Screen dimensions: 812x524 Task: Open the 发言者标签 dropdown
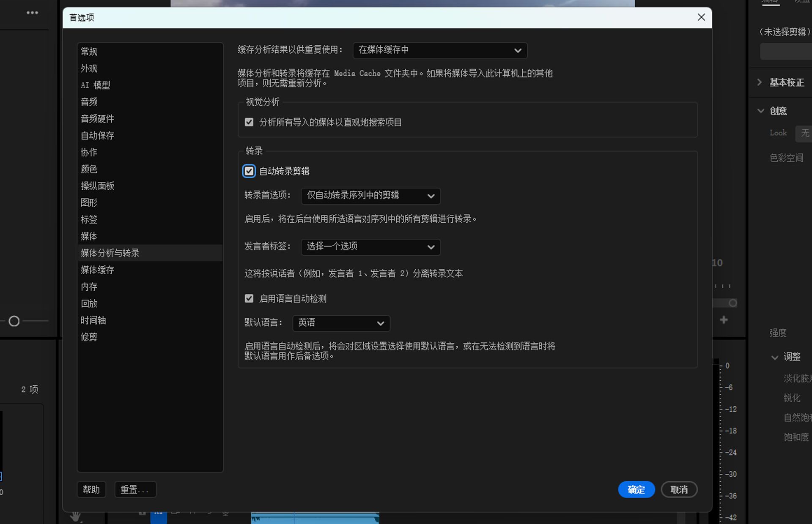coord(370,247)
